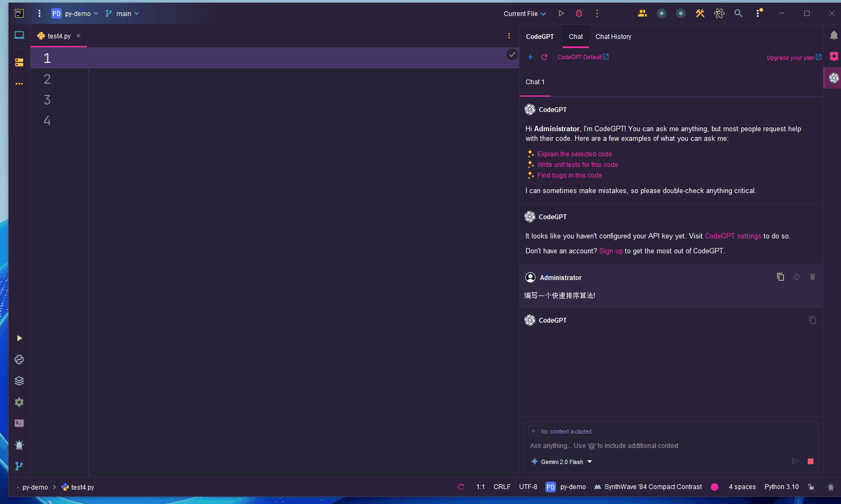Switch to the Chat History tab
Screen dimensions: 841x504
[613, 37]
